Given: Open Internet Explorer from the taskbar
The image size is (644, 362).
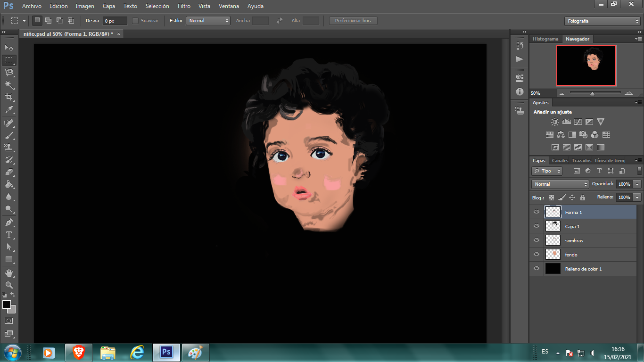Looking at the screenshot, I should click(137, 353).
